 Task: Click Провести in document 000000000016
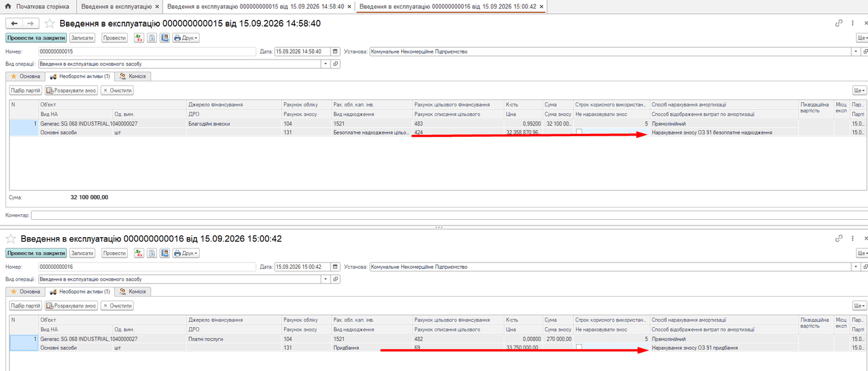(x=115, y=253)
